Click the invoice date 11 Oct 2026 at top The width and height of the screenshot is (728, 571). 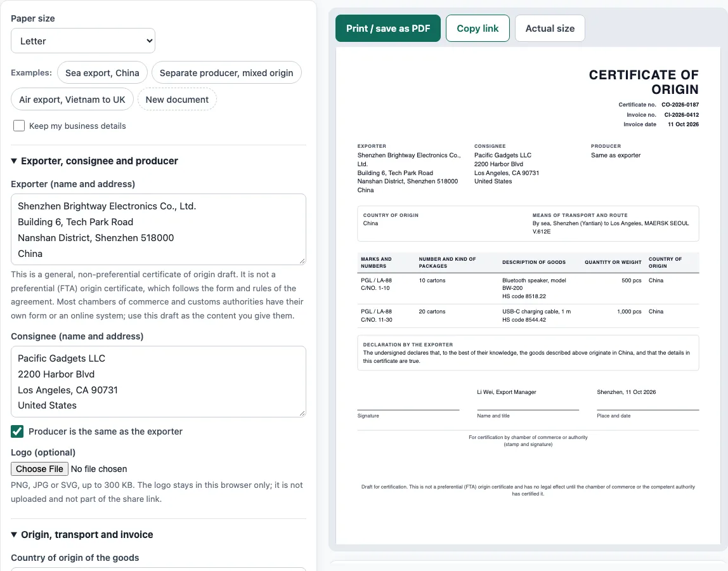point(683,124)
